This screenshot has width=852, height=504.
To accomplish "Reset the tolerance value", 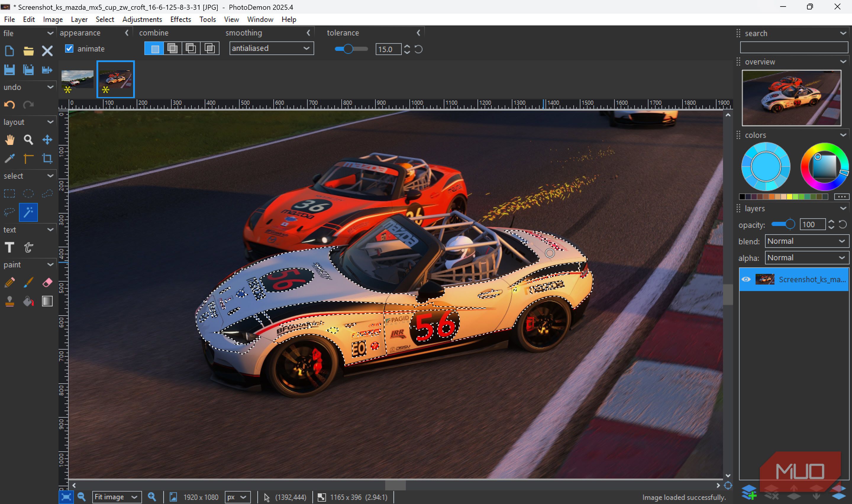I will pyautogui.click(x=418, y=49).
